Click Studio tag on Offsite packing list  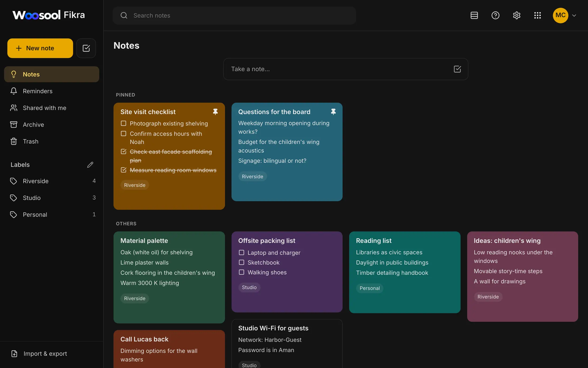pos(249,287)
